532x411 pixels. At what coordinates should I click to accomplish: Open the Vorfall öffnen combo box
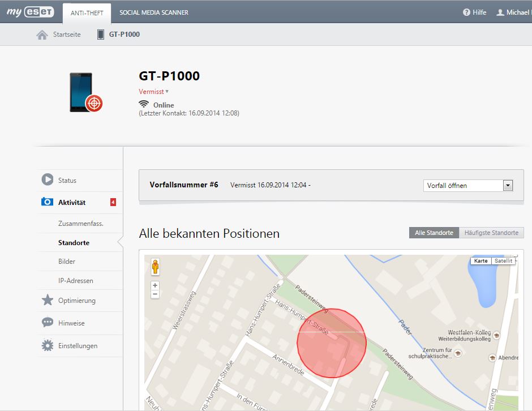pyautogui.click(x=468, y=185)
